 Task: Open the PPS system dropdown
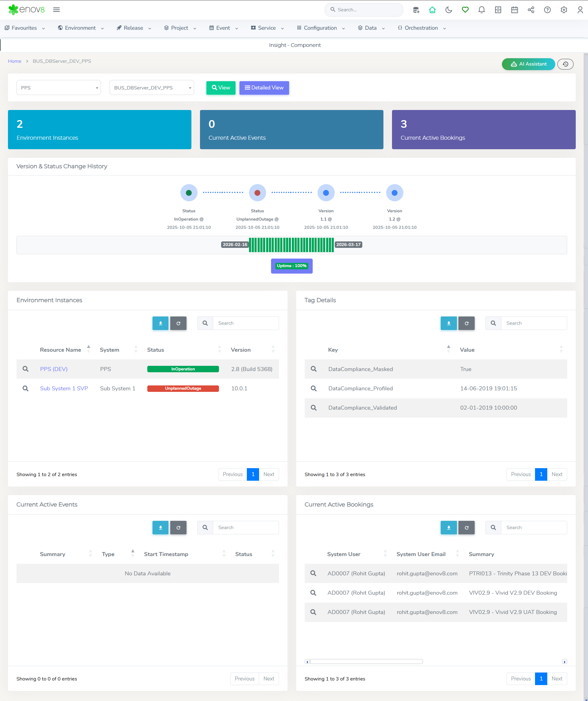(59, 88)
